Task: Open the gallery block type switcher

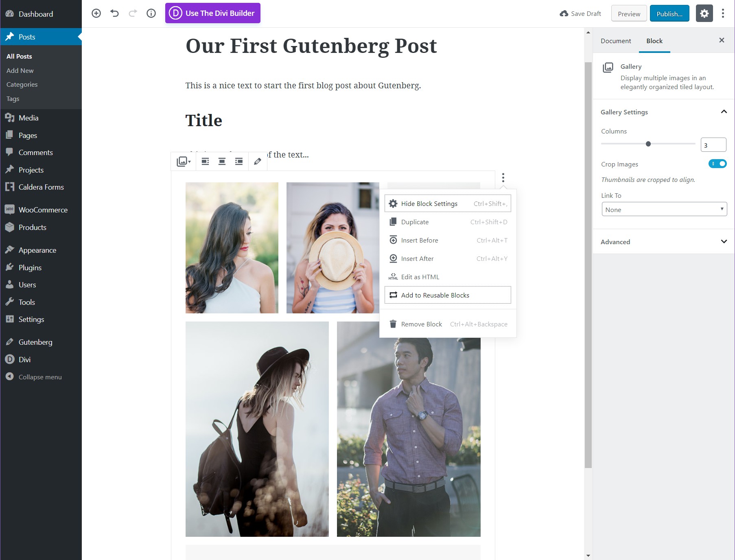Action: [184, 162]
